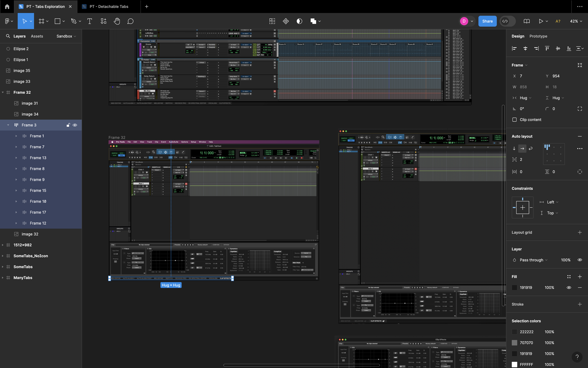Image resolution: width=588 pixels, height=368 pixels.
Task: Collapse the Frame 32 layer
Action: 3,93
